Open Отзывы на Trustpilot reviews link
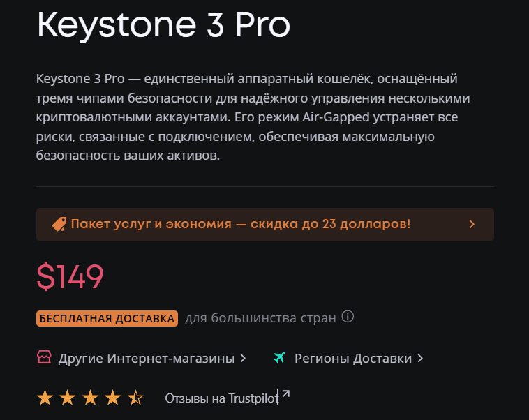The image size is (529, 420). [x=221, y=398]
